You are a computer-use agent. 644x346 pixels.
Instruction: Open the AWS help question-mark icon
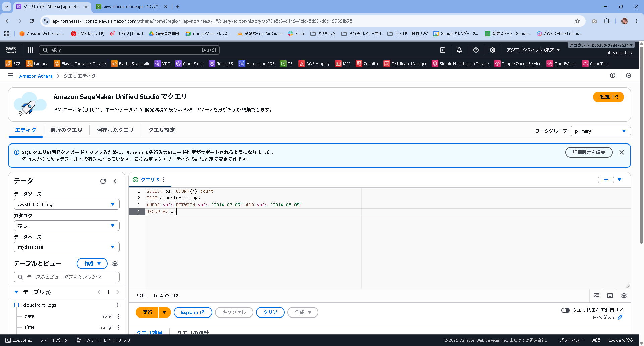click(x=476, y=50)
